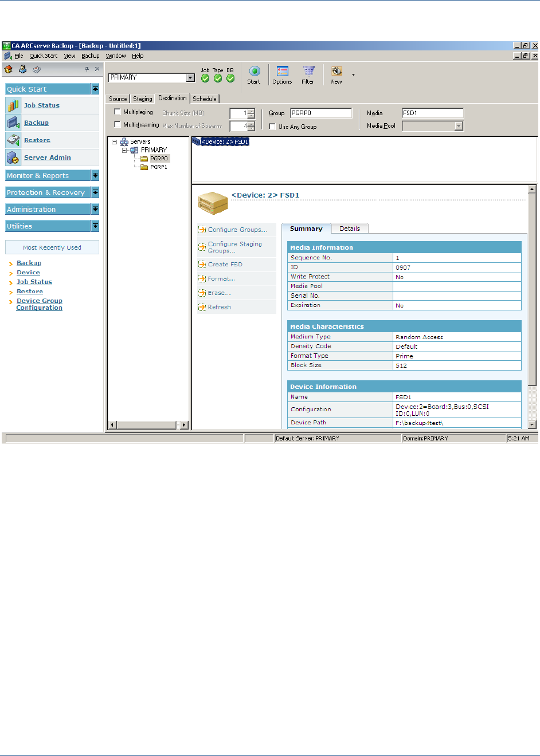Open the Server Admin link
The image size is (540, 756).
point(48,157)
